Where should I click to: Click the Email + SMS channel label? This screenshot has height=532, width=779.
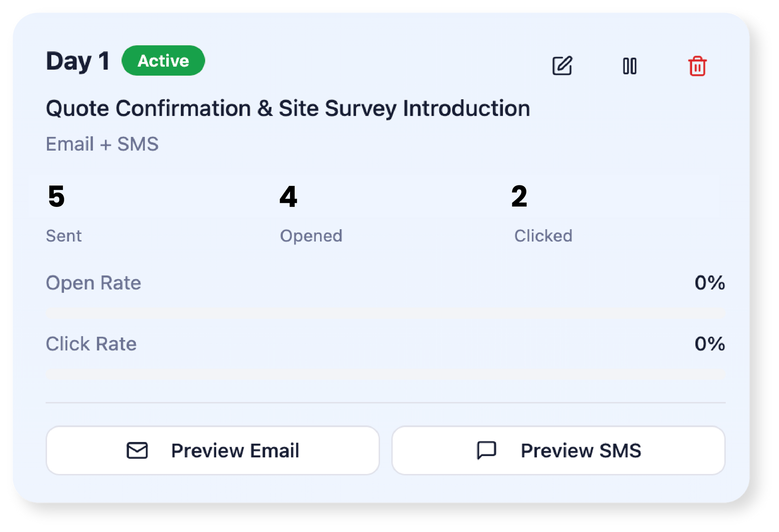(102, 144)
